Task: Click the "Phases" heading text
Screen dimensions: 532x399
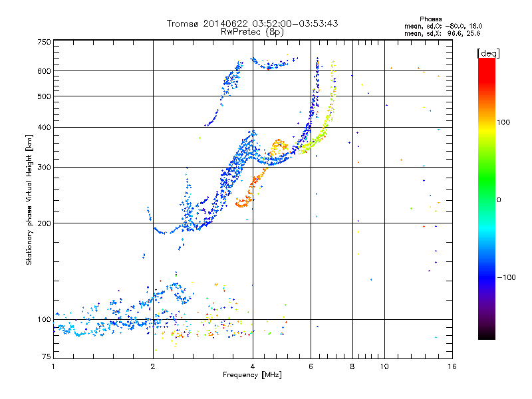Action: click(430, 19)
